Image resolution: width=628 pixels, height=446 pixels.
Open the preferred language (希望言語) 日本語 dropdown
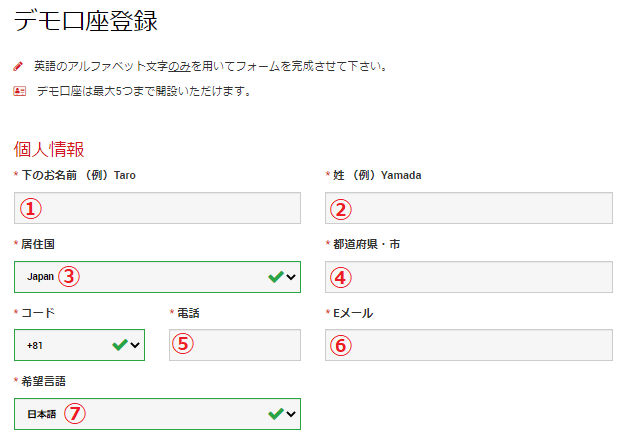point(157,414)
